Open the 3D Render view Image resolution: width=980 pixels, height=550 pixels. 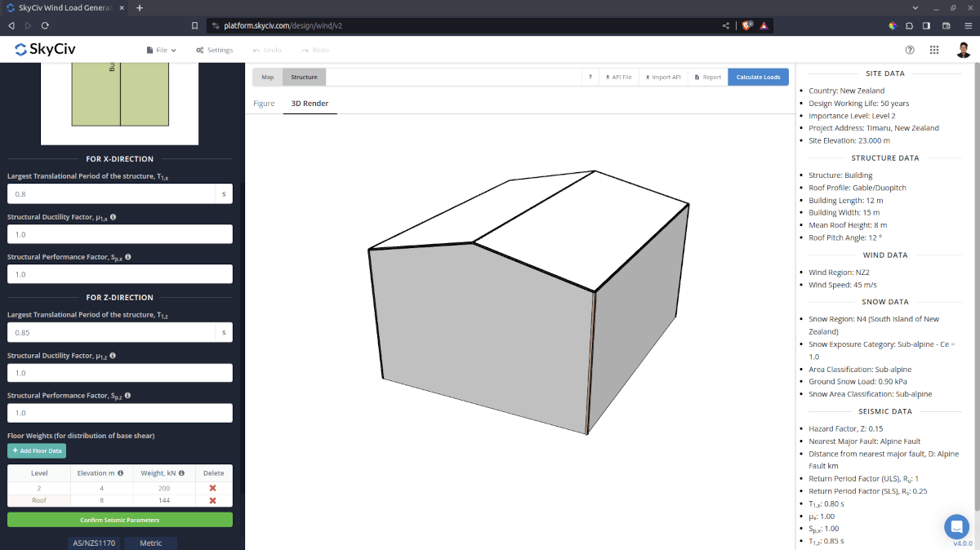(310, 104)
